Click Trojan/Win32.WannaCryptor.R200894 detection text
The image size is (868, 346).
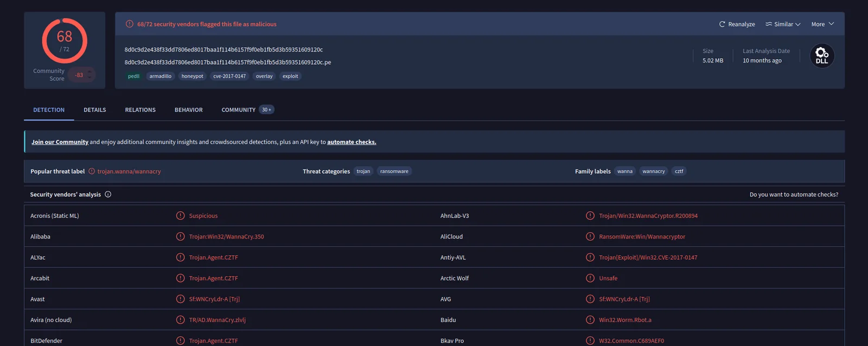tap(648, 216)
